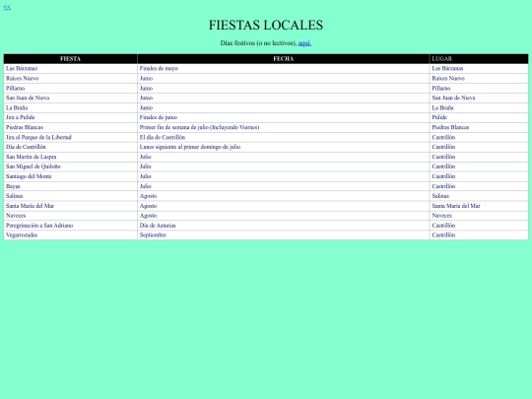Click "Julio" in the San Miguel de Quiloño row
Viewport: 532px width, 399px height.
tap(145, 166)
